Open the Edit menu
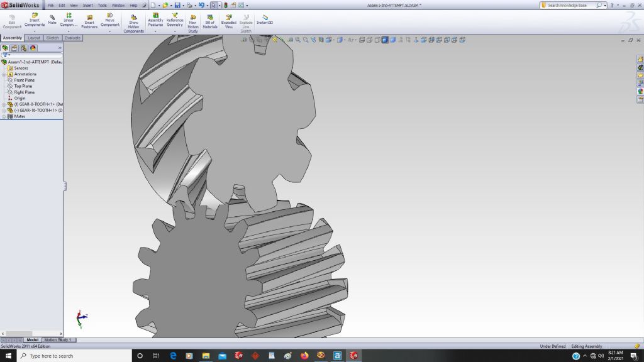The width and height of the screenshot is (644, 362). pos(62,5)
